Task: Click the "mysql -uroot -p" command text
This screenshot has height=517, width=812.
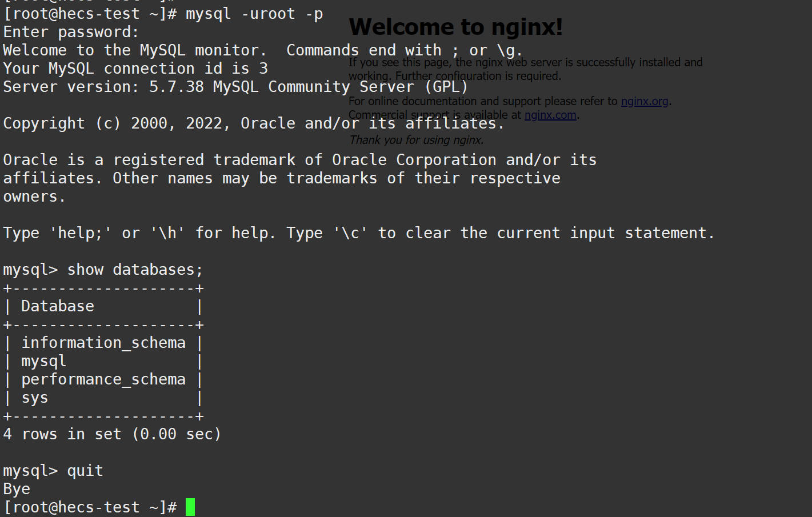Action: coord(254,14)
